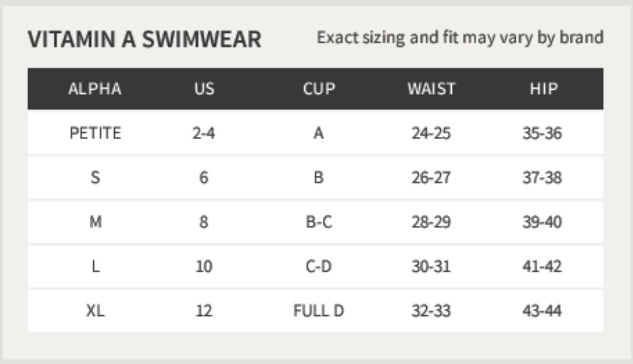Click the WAIST column header

coord(431,88)
